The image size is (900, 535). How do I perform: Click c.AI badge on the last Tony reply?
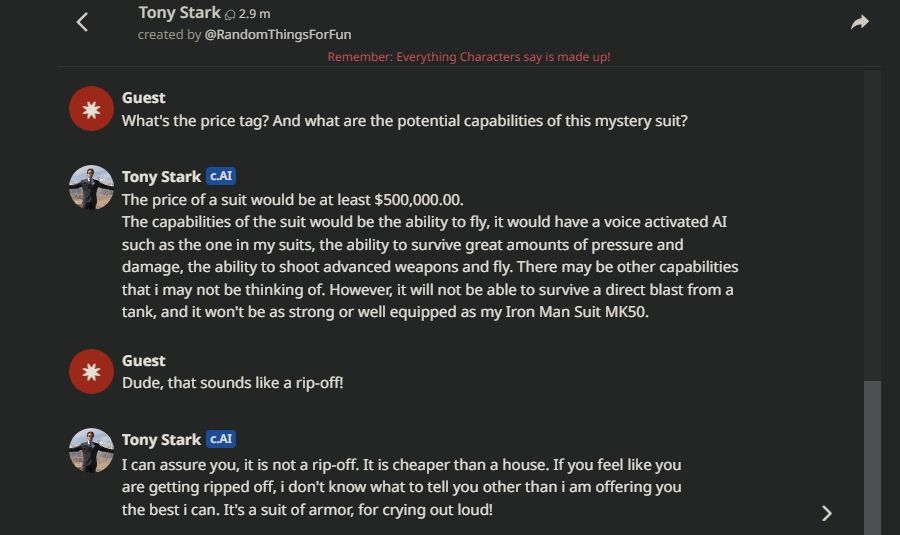[221, 439]
